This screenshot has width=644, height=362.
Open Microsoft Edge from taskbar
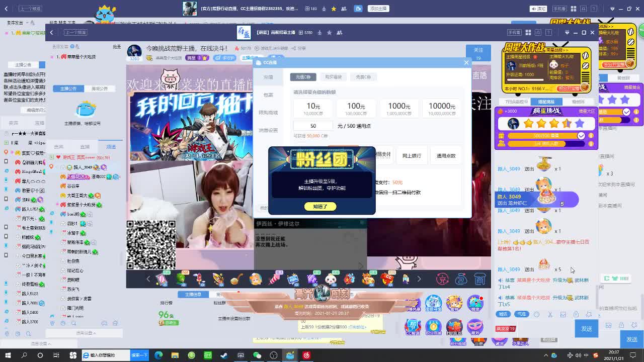158,355
